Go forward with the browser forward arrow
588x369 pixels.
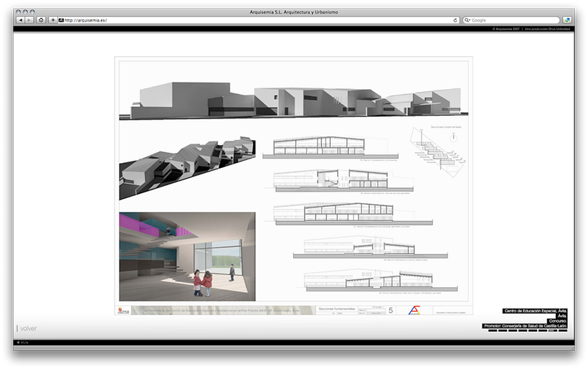coord(29,20)
